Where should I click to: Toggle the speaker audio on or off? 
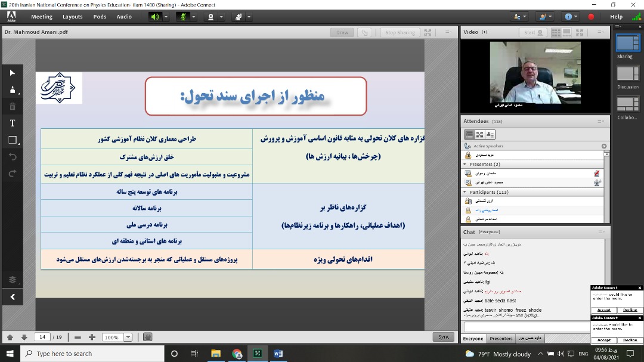155,17
